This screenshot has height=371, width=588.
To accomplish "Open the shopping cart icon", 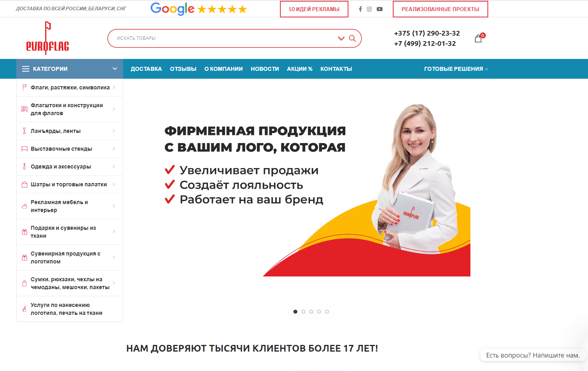I will click(x=478, y=38).
